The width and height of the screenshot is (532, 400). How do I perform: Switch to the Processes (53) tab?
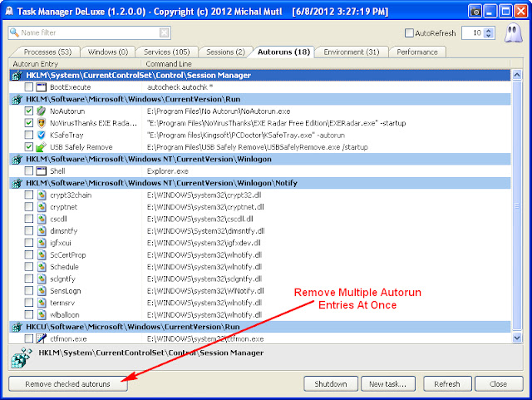coord(47,52)
